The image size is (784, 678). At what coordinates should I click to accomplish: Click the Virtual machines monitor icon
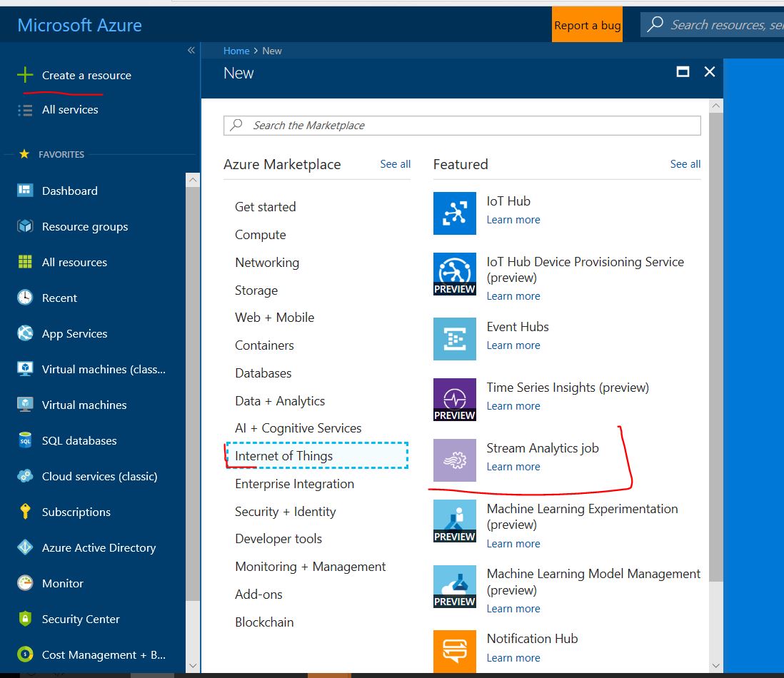(25, 405)
